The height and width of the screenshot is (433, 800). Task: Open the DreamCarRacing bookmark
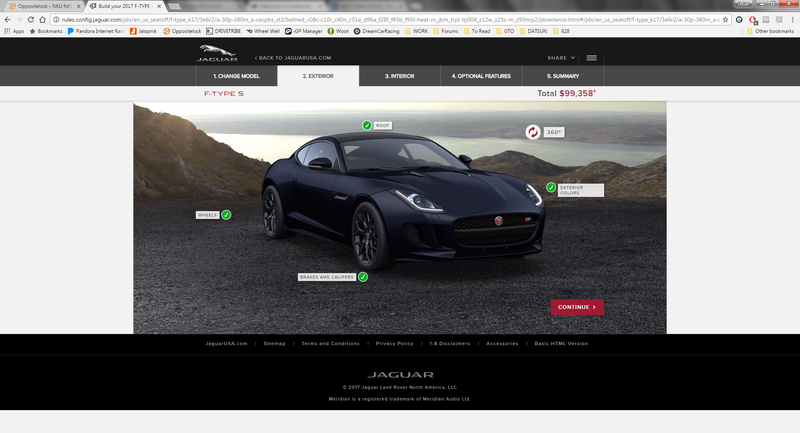click(x=377, y=31)
